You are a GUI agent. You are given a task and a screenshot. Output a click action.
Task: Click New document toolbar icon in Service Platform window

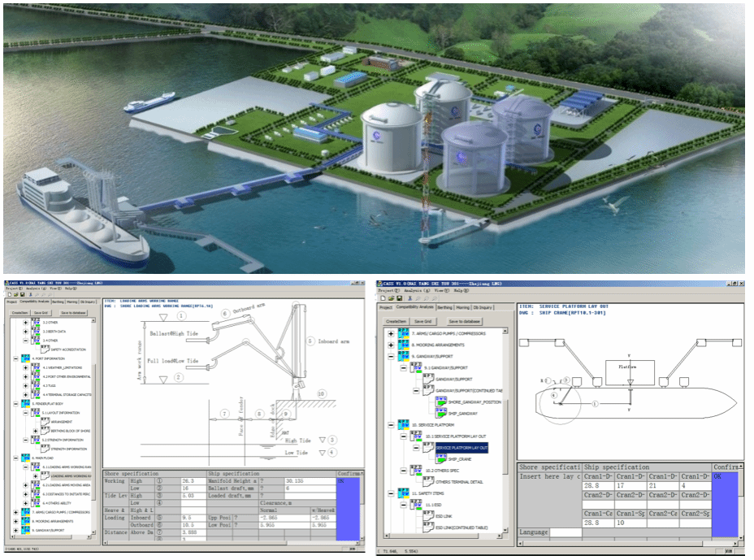click(383, 298)
